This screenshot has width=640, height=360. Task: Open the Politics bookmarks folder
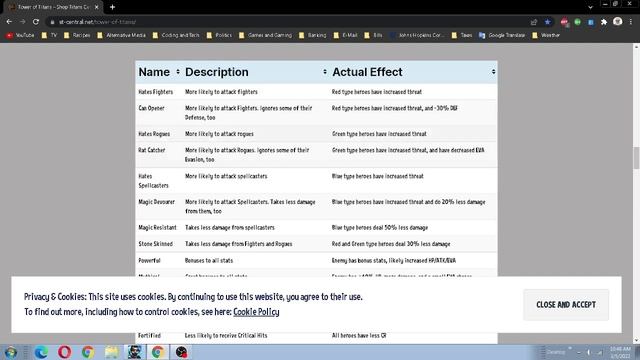point(219,36)
